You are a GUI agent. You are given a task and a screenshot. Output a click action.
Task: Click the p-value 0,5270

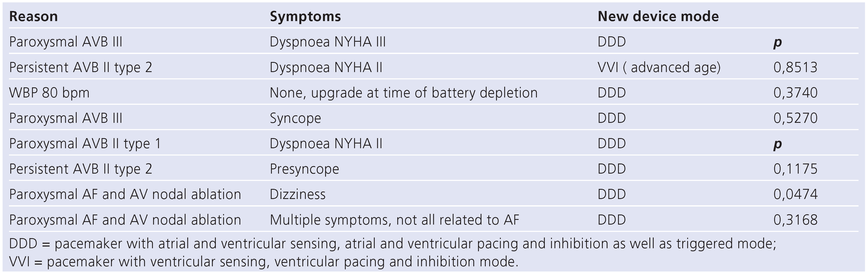click(795, 118)
